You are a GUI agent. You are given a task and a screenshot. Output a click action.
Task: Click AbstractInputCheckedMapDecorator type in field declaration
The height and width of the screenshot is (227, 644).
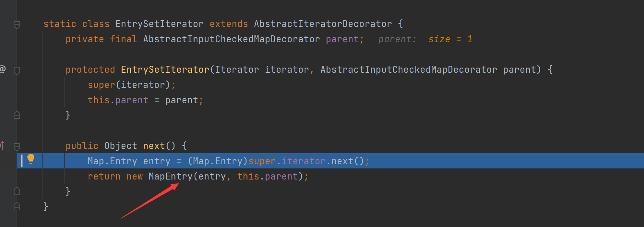231,39
